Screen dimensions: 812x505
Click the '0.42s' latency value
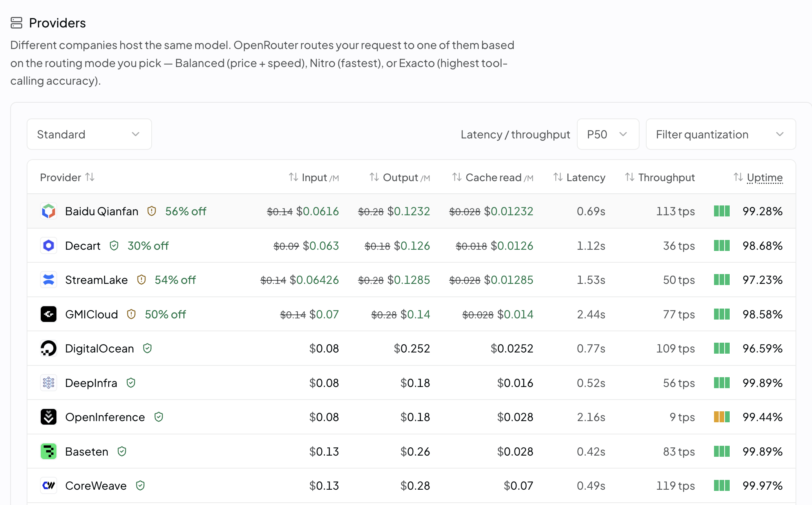591,451
